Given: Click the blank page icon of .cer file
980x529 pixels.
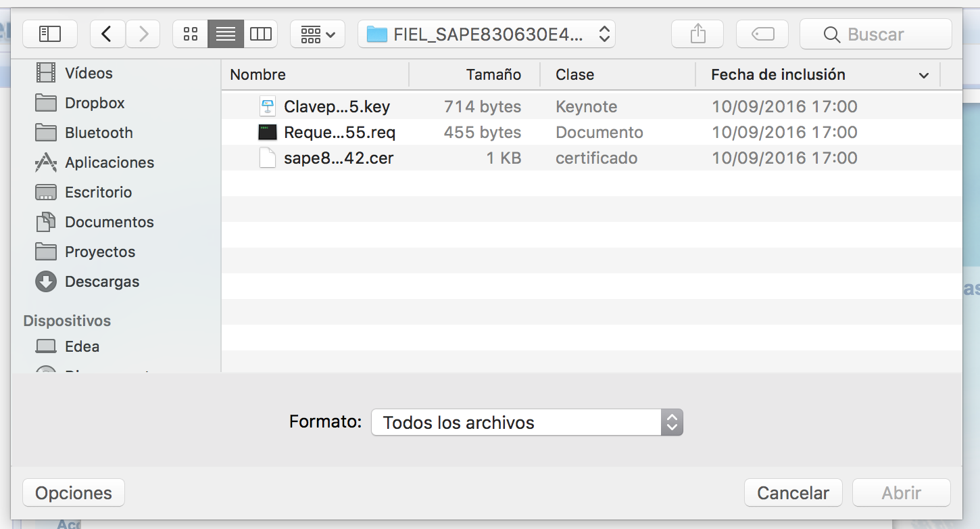Looking at the screenshot, I should (268, 158).
